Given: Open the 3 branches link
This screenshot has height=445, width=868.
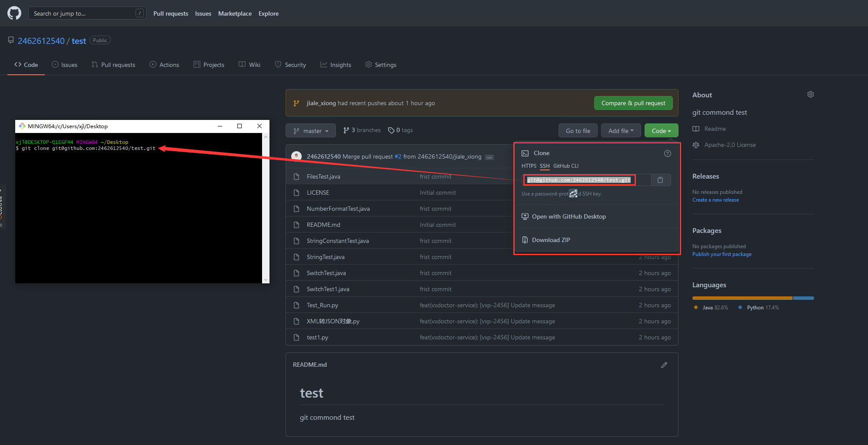Looking at the screenshot, I should click(362, 130).
